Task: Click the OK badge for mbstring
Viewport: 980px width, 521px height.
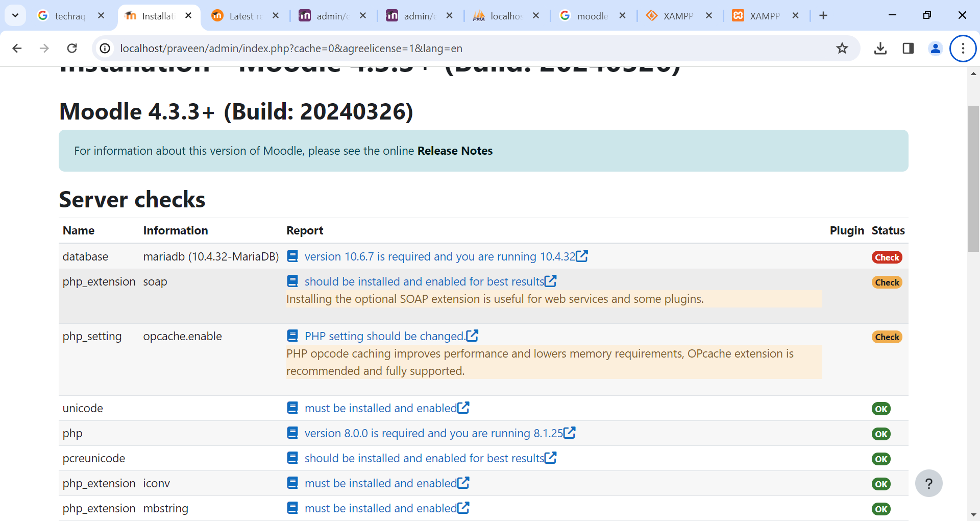Action: pyautogui.click(x=881, y=509)
